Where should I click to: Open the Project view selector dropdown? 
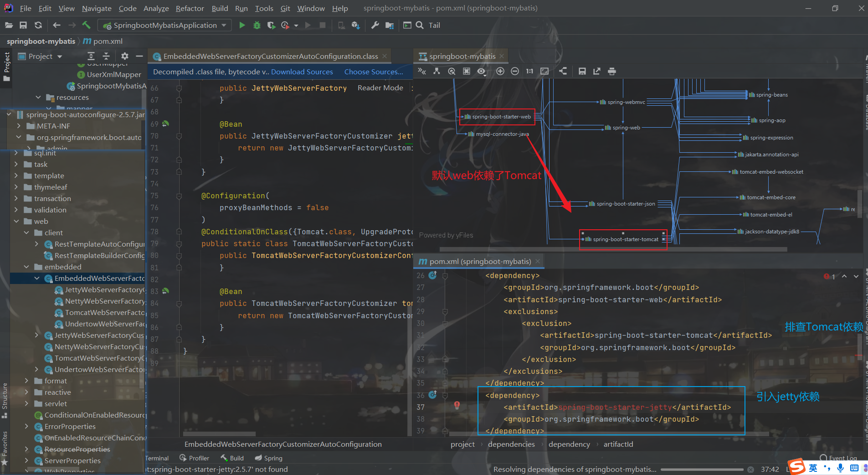(40, 56)
